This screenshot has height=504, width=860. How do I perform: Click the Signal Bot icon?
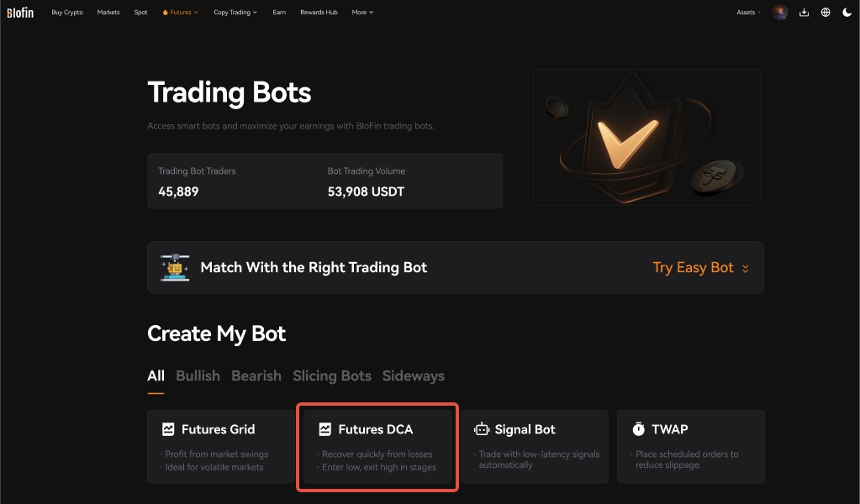[x=482, y=429]
